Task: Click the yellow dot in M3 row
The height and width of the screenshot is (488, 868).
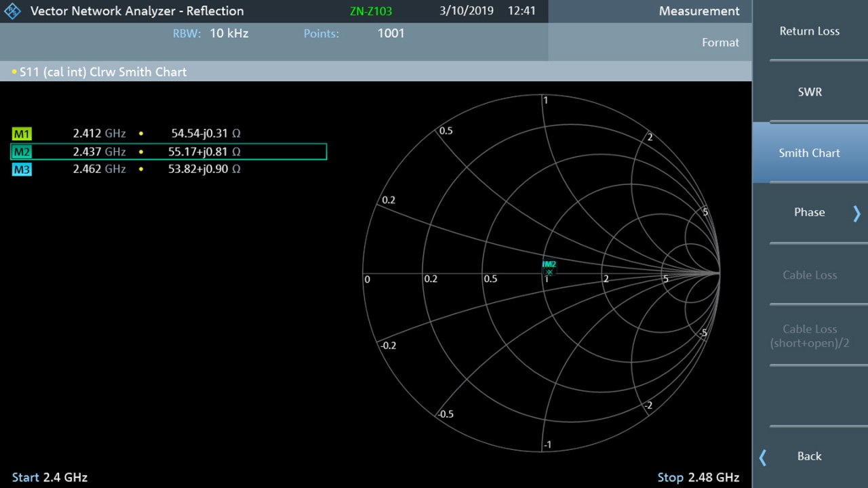Action: coord(141,169)
